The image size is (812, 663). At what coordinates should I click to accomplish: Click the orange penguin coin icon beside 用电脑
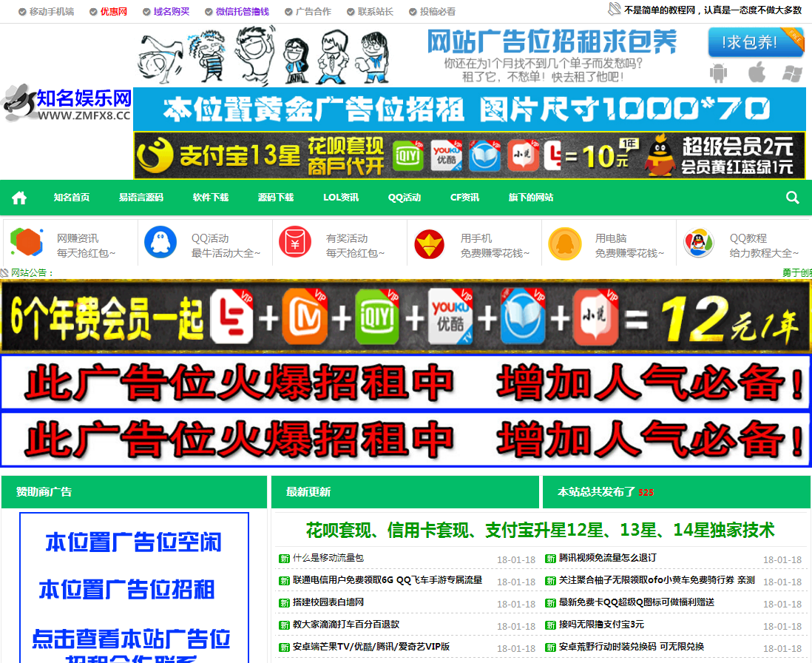point(565,243)
